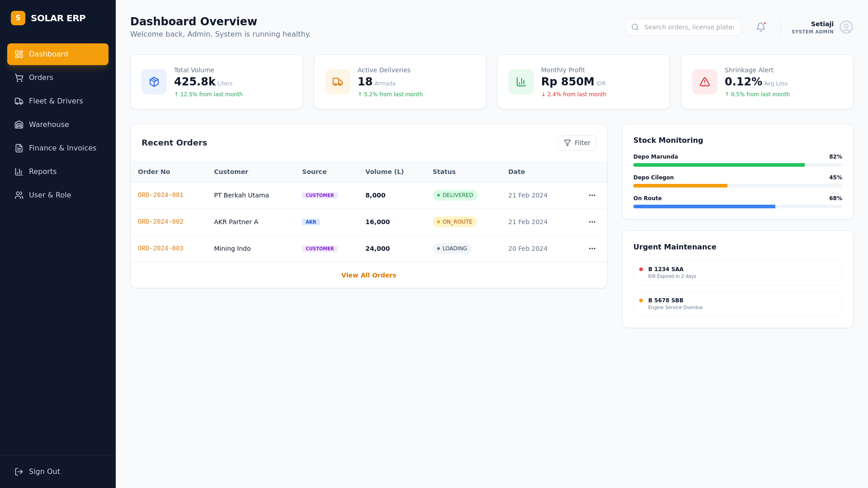868x488 pixels.
Task: Click the Depo Cilegon stock progress bar
Action: coord(738,186)
